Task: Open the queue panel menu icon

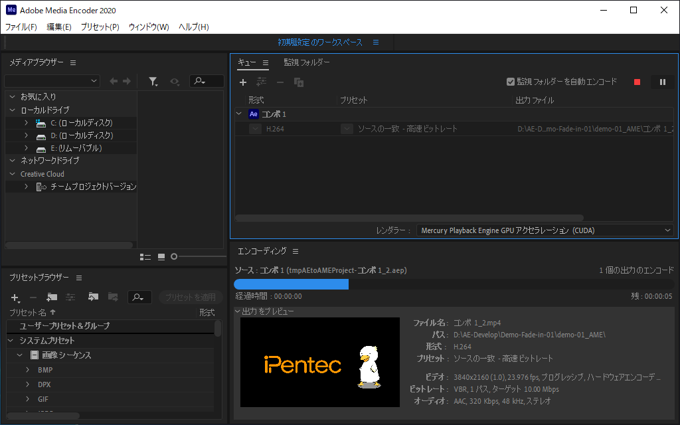Action: [x=265, y=62]
